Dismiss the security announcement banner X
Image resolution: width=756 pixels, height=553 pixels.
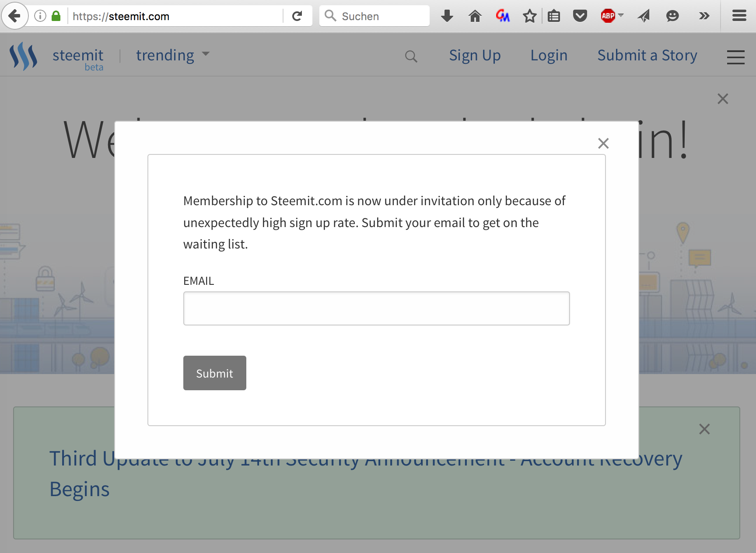704,429
